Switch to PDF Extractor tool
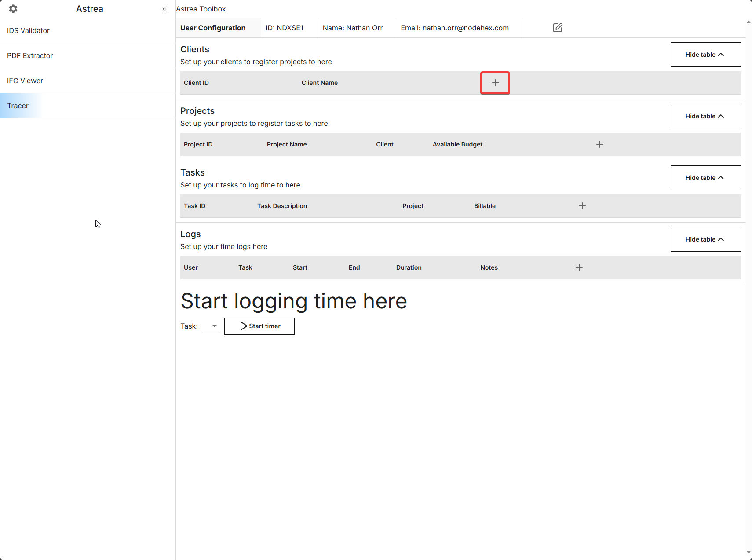752x560 pixels. 30,55
